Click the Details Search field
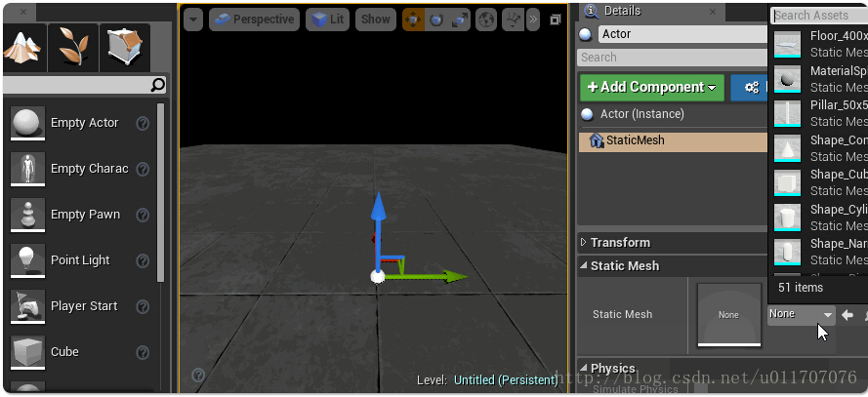 pos(673,58)
